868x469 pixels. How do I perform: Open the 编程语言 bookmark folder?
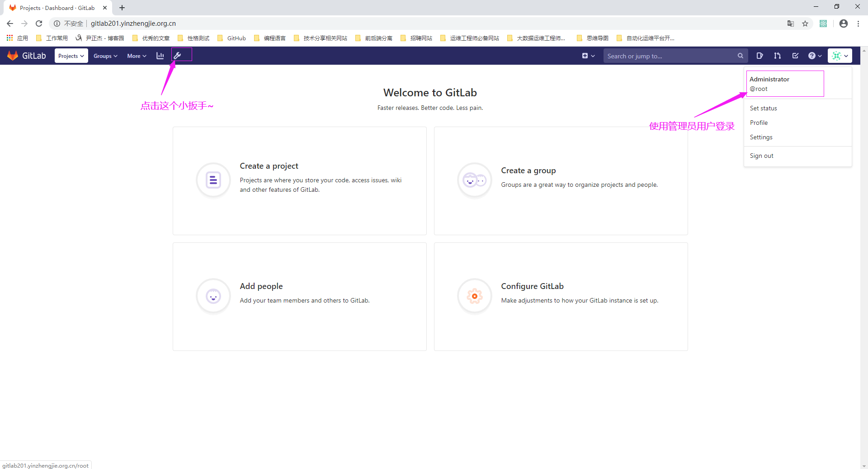tap(270, 38)
